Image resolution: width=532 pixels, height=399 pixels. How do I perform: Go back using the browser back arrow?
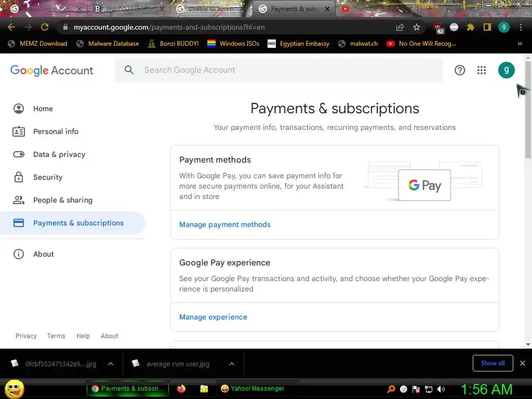point(11,27)
